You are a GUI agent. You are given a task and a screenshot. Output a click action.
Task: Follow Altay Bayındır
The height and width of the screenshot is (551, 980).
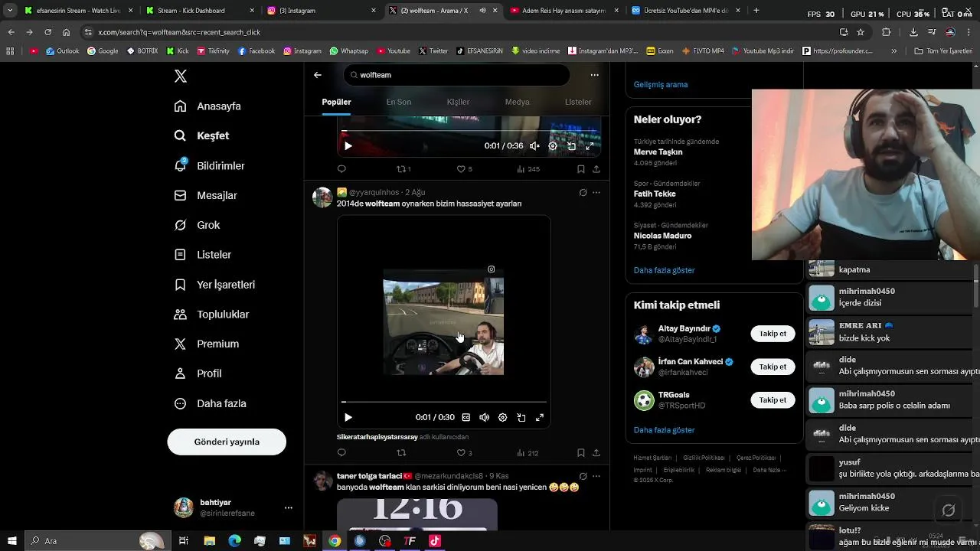point(773,334)
